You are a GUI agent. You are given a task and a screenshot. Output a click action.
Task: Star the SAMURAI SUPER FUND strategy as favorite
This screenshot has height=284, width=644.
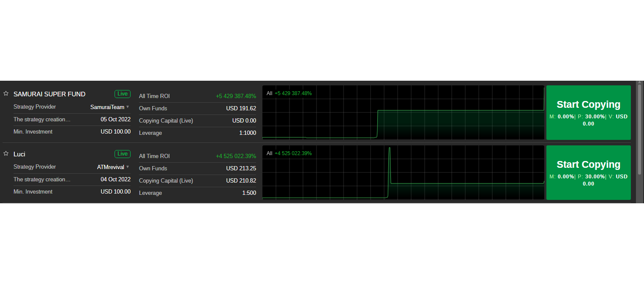6,94
